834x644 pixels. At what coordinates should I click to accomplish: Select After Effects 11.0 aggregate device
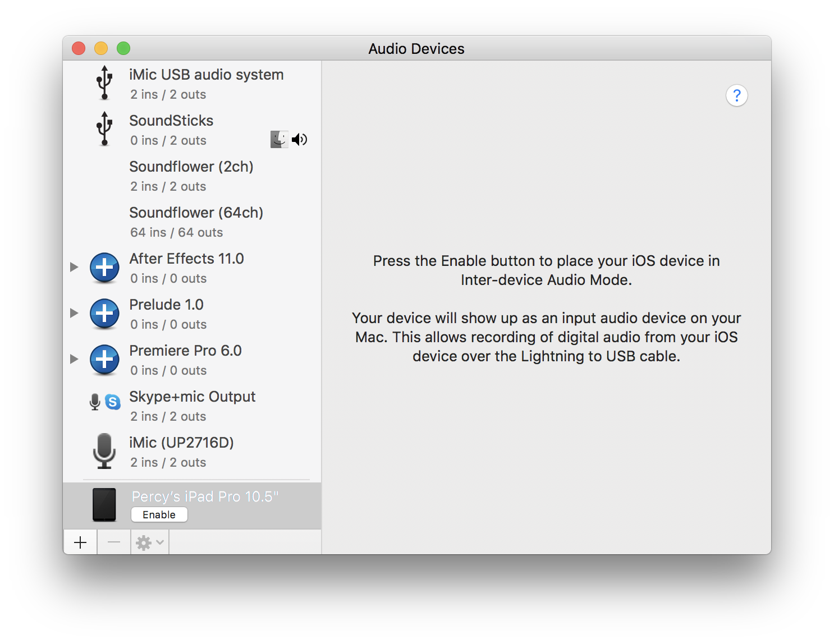[192, 268]
